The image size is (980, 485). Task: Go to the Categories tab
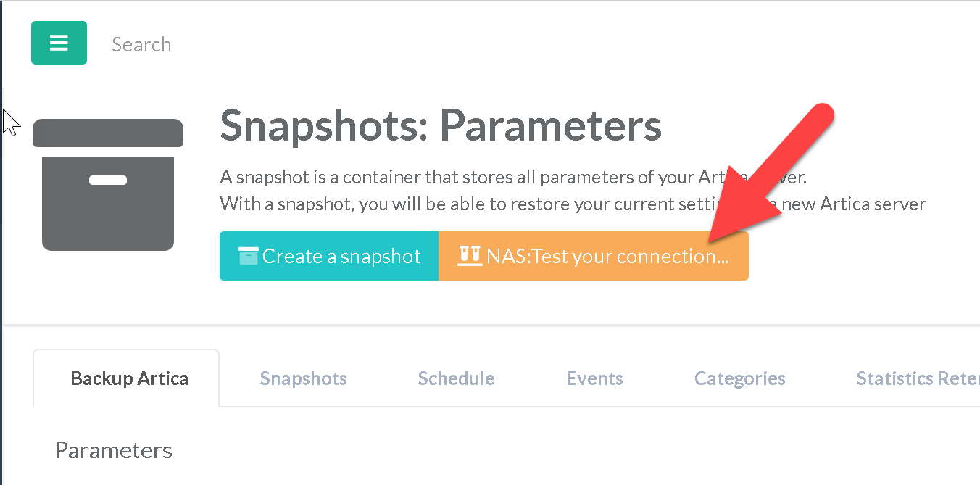pos(739,378)
